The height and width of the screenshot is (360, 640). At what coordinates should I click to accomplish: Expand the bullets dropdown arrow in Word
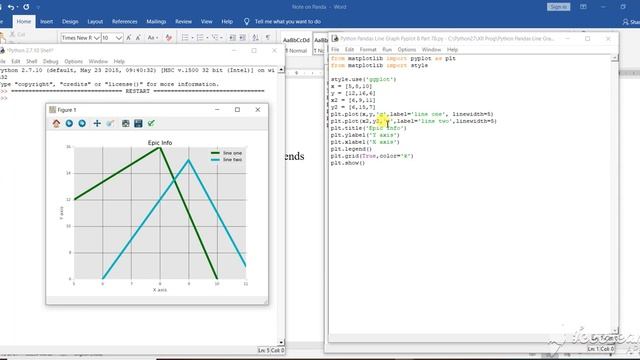coord(192,38)
